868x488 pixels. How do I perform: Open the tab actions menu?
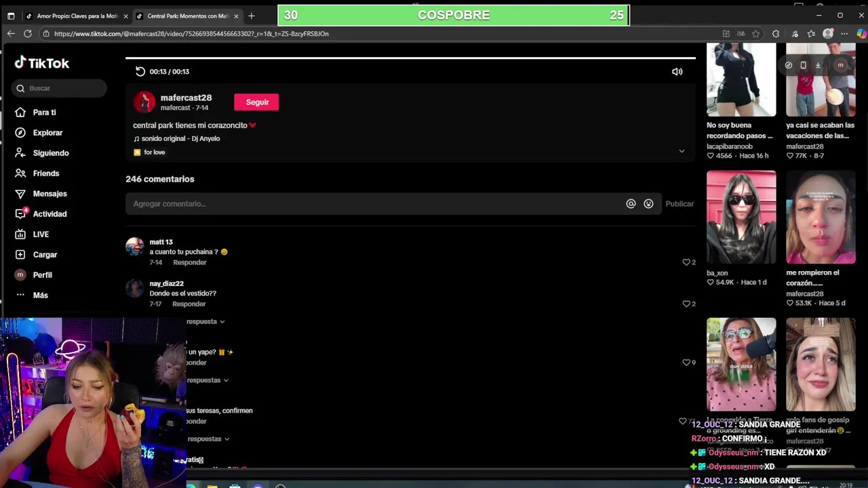pyautogui.click(x=10, y=16)
